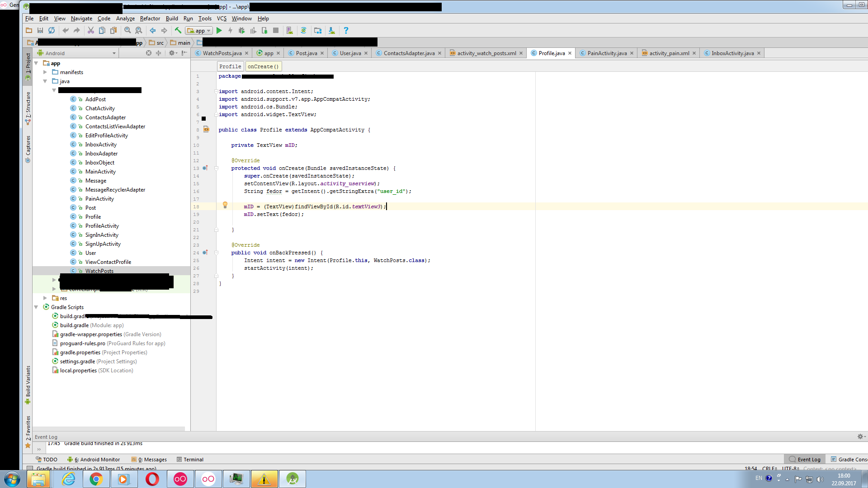Click the Undo arrow icon
The image size is (868, 488).
point(66,30)
